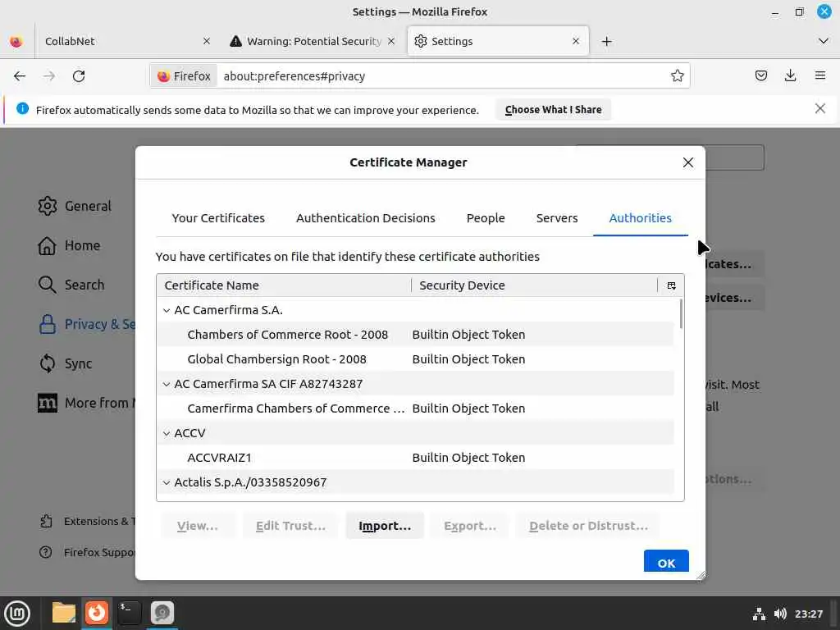Switch to Warning: Potential Security tab
Screen dimensions: 840x630
point(313,41)
